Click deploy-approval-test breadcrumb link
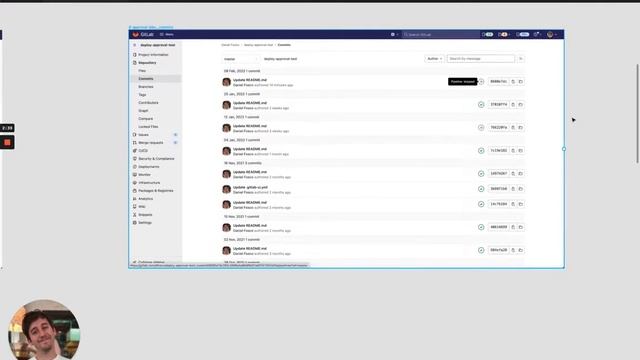Screen dimensions: 640x360 [x=258, y=45]
